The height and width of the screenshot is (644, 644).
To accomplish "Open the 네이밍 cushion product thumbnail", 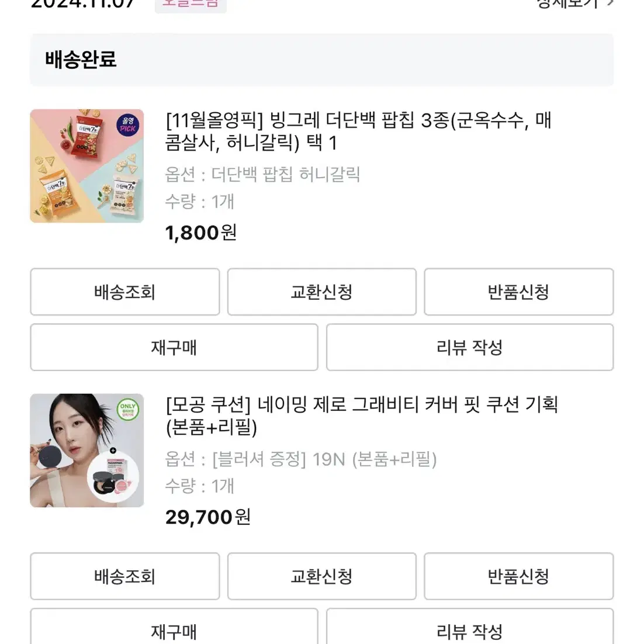I will coord(87,451).
